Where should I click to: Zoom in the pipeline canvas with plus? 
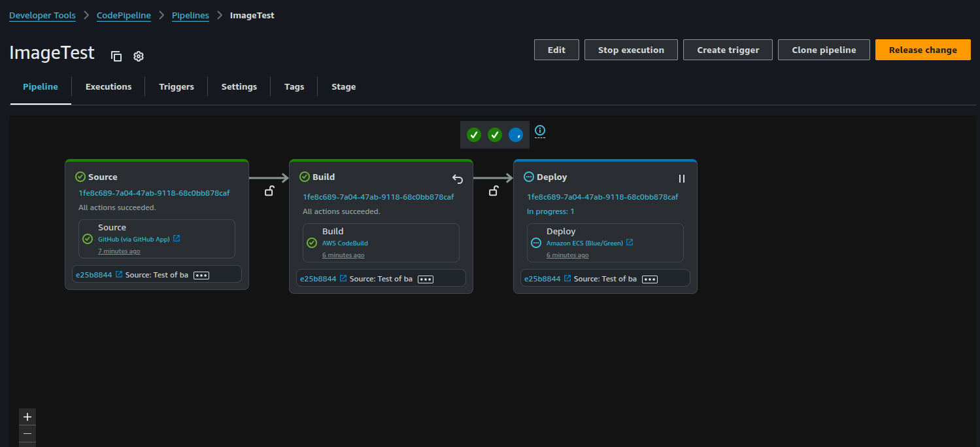[27, 417]
